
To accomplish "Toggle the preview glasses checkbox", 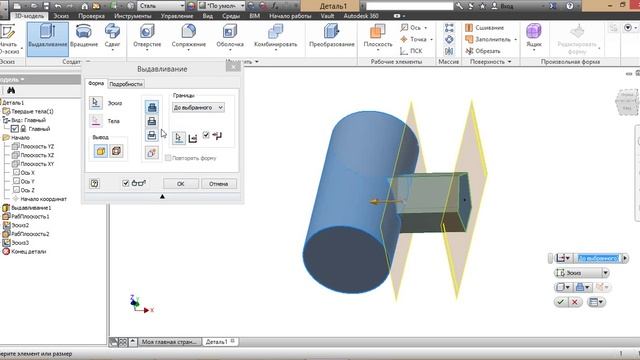I will point(126,183).
